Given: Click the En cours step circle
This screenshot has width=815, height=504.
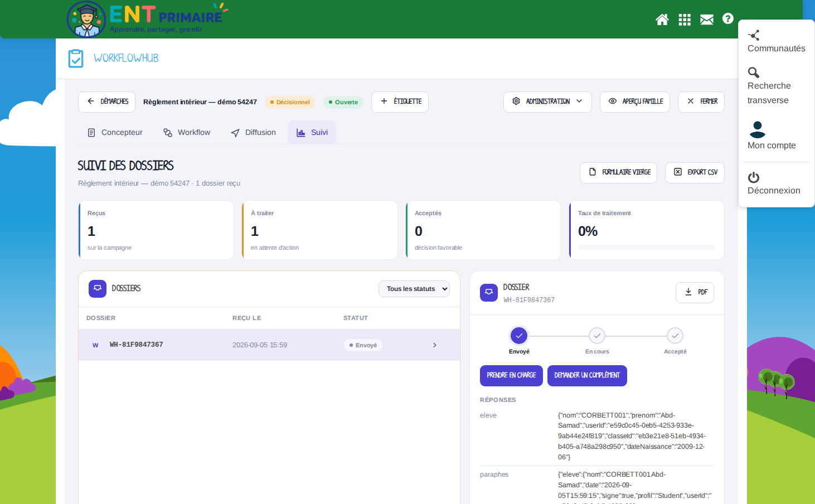Looking at the screenshot, I should pyautogui.click(x=597, y=336).
